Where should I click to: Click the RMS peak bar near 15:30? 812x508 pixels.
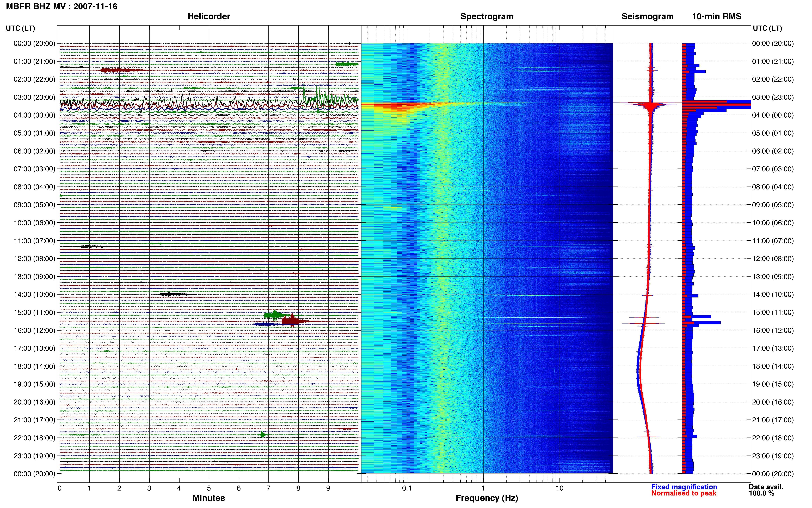pos(701,322)
